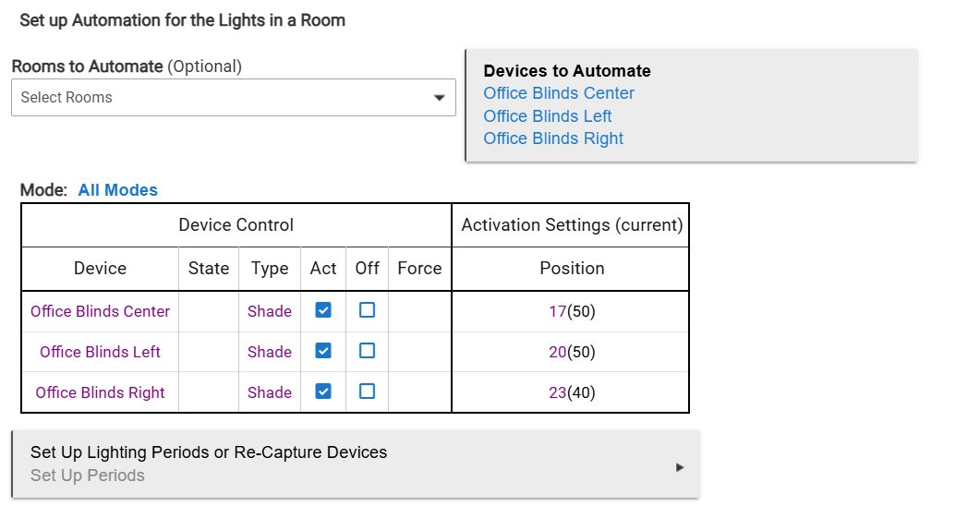Uncheck Act for Office Blinds Center
Screen dimensions: 980x506
(x=323, y=310)
